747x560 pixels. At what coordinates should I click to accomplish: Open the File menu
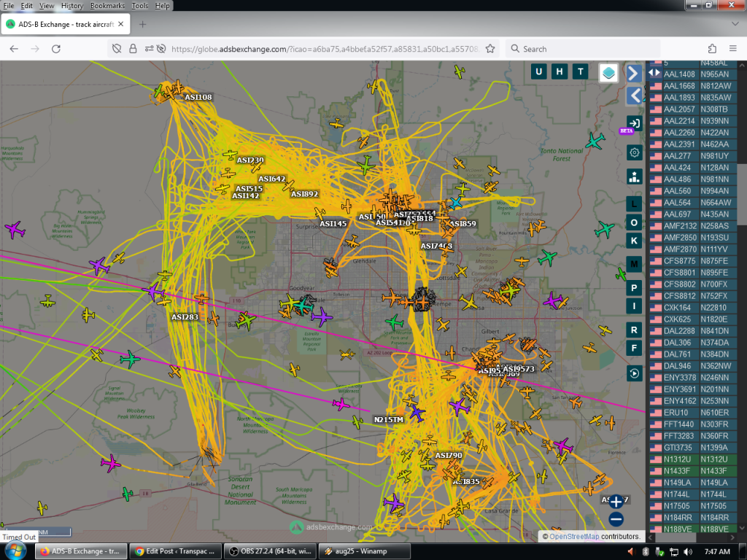pos(9,6)
